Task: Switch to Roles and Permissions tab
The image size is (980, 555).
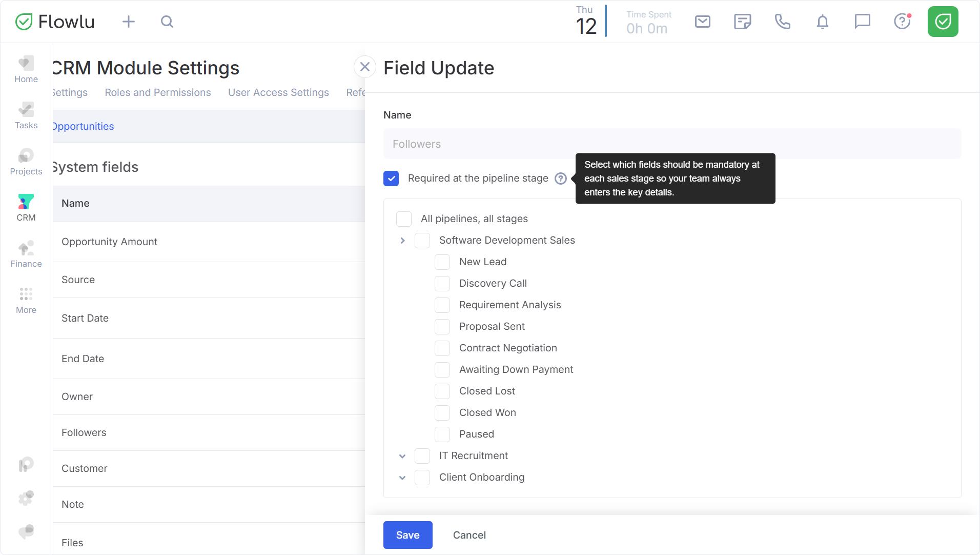Action: (x=158, y=92)
